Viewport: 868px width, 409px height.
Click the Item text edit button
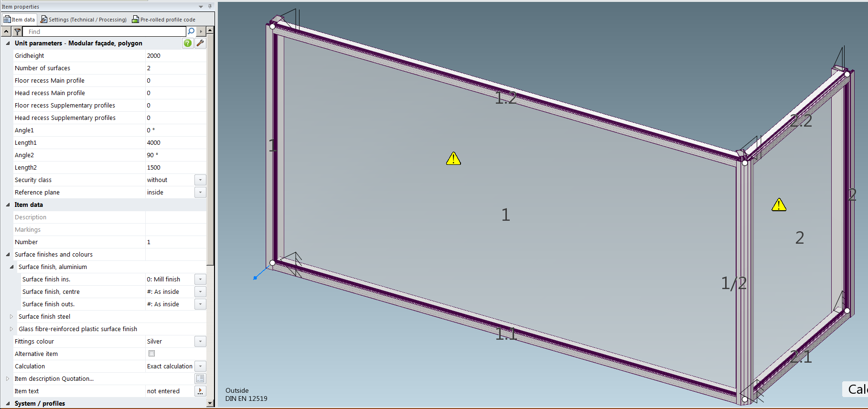[200, 391]
